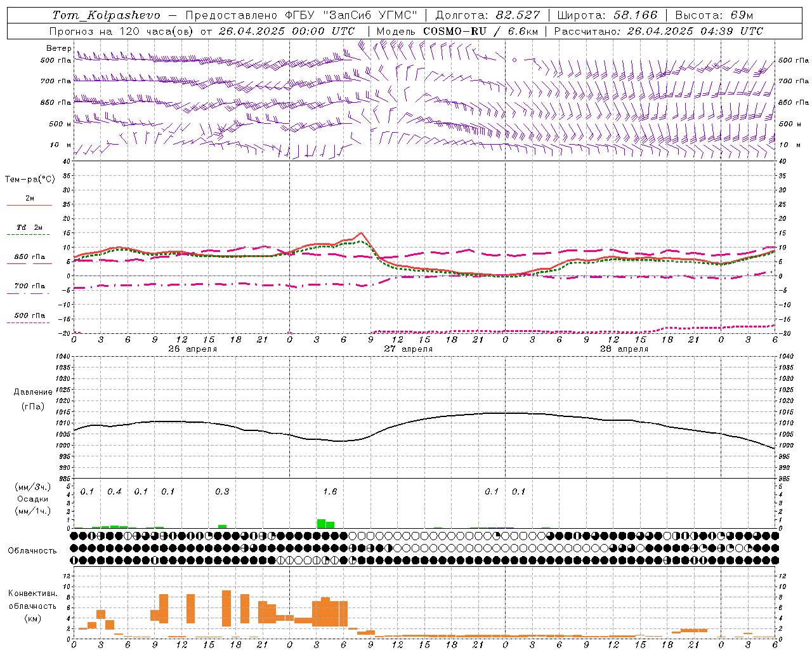This screenshot has width=812, height=650.
Task: Click the Tom_Kolpashevo station title
Action: (x=106, y=15)
